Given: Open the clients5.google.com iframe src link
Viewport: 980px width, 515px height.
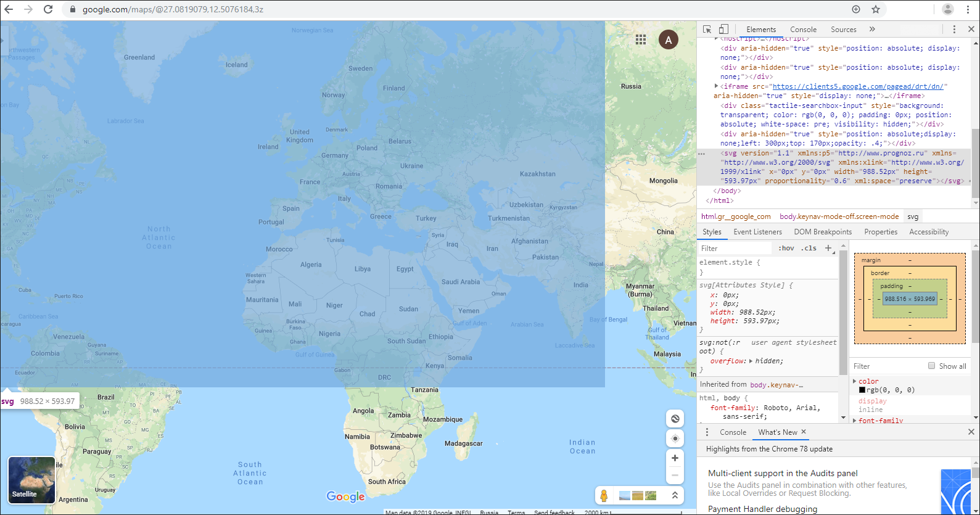Looking at the screenshot, I should pos(860,86).
